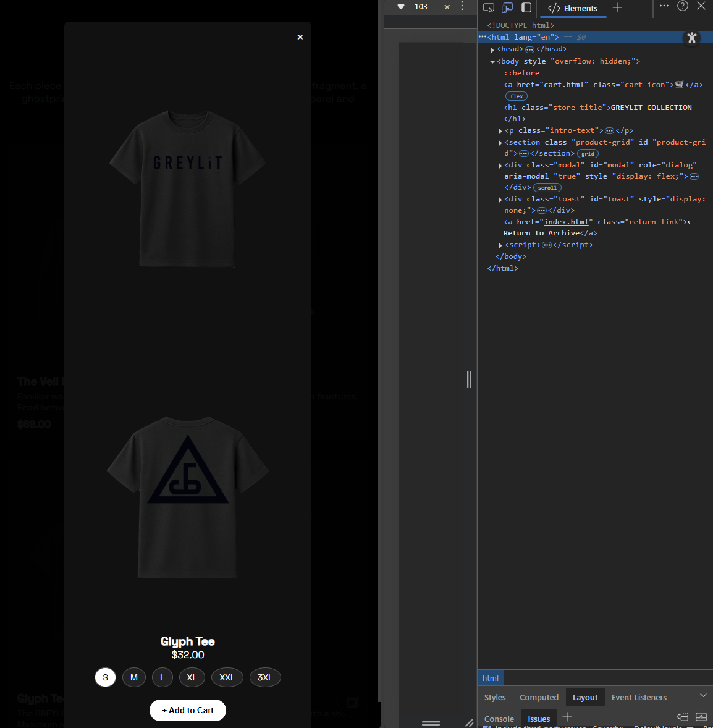Click the clear Issues icon near bottom right
713x728 pixels.
pos(683,717)
